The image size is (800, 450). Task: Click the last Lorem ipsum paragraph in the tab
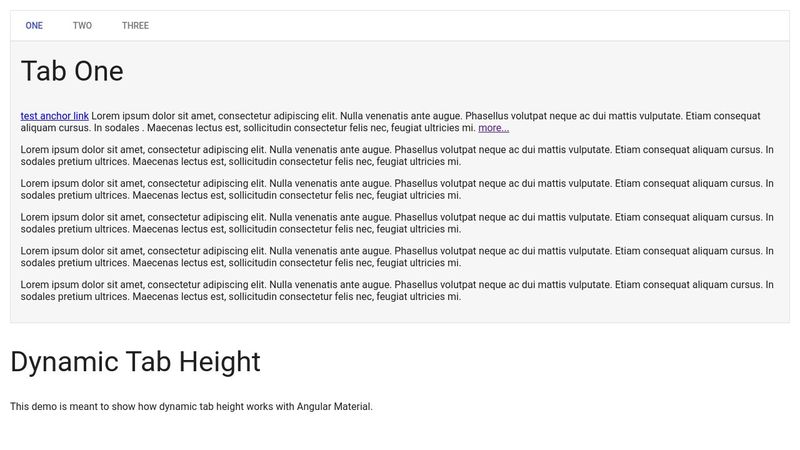[397, 290]
